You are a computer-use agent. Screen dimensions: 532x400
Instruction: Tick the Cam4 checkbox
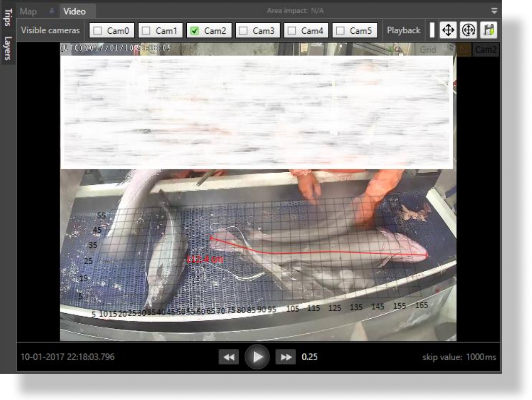coord(292,31)
